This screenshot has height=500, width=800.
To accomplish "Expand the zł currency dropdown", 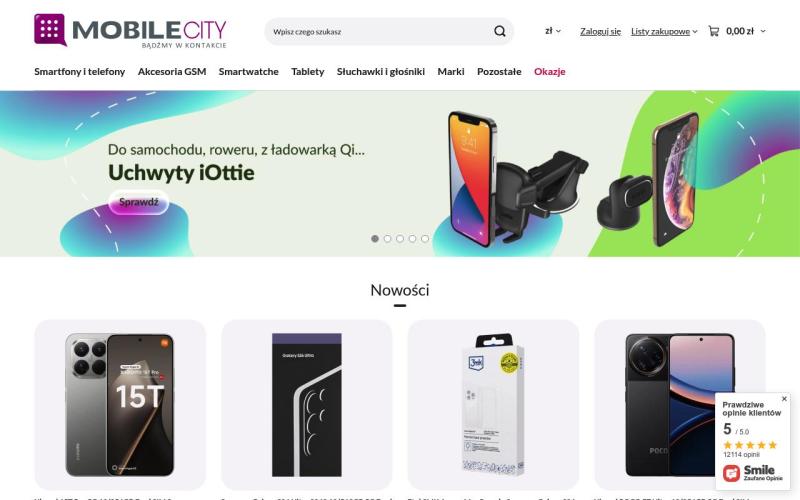I will [x=553, y=31].
